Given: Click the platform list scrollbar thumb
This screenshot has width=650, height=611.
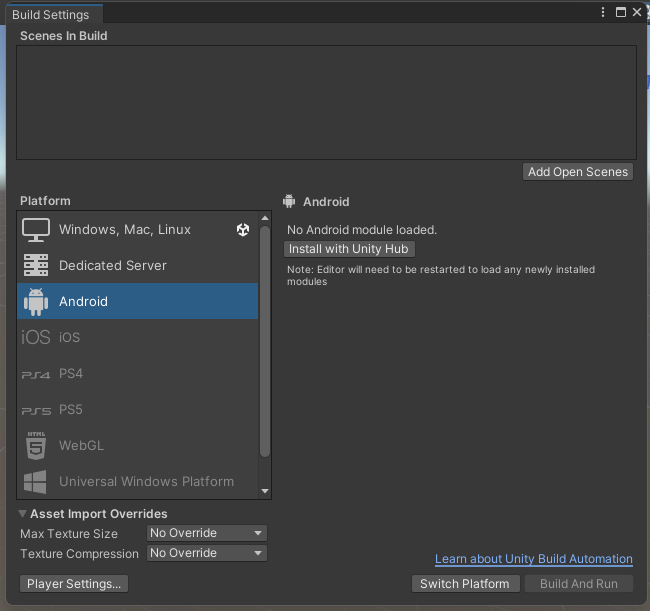Looking at the screenshot, I should (x=265, y=341).
